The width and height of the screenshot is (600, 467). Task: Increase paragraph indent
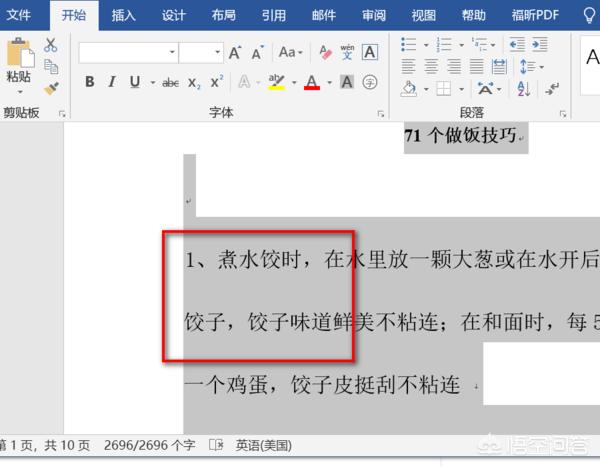click(540, 44)
